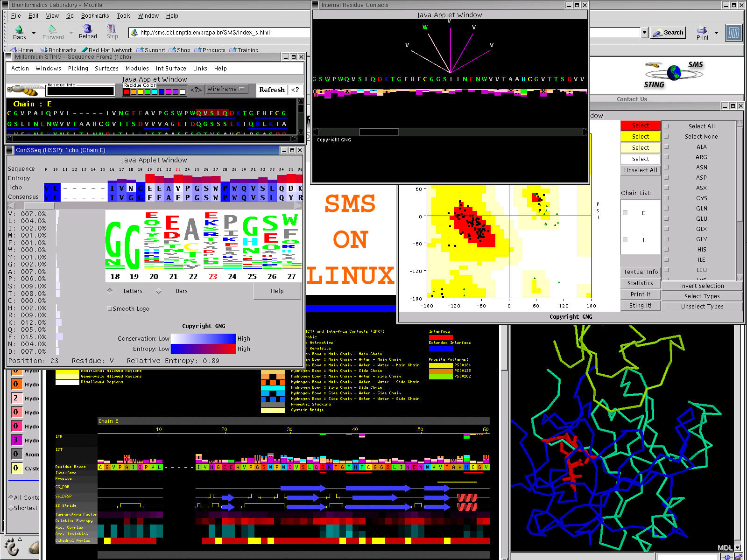Click the Home bookmark icon

13,50
